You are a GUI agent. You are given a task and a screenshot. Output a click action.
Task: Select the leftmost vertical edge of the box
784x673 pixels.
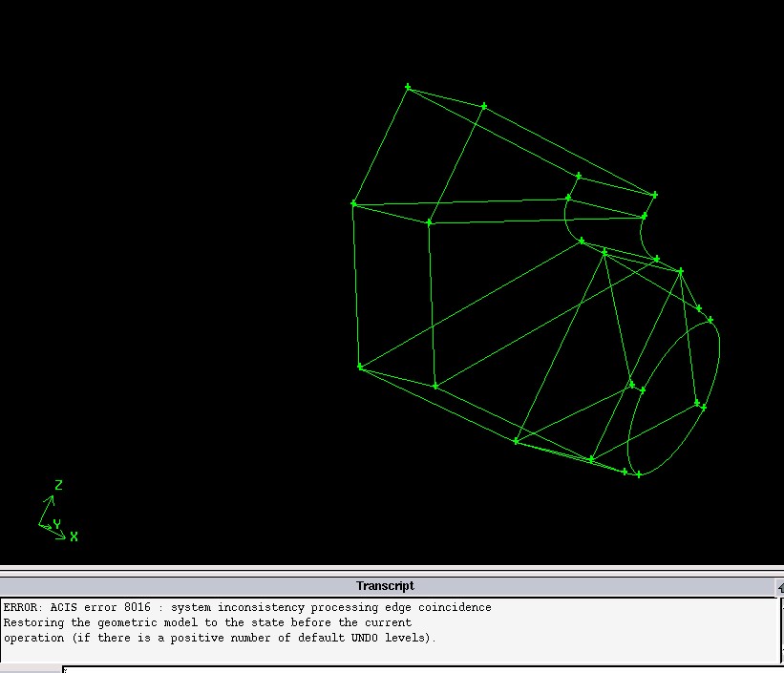coord(356,286)
